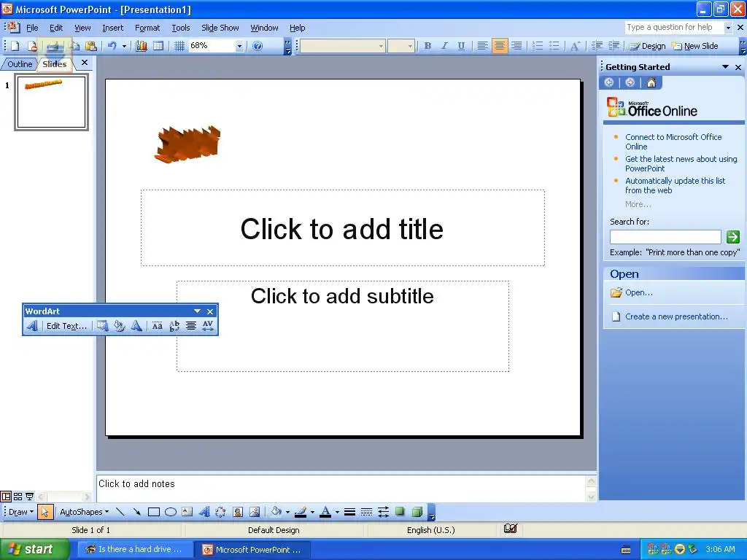Toggle Bold formatting

pyautogui.click(x=427, y=46)
